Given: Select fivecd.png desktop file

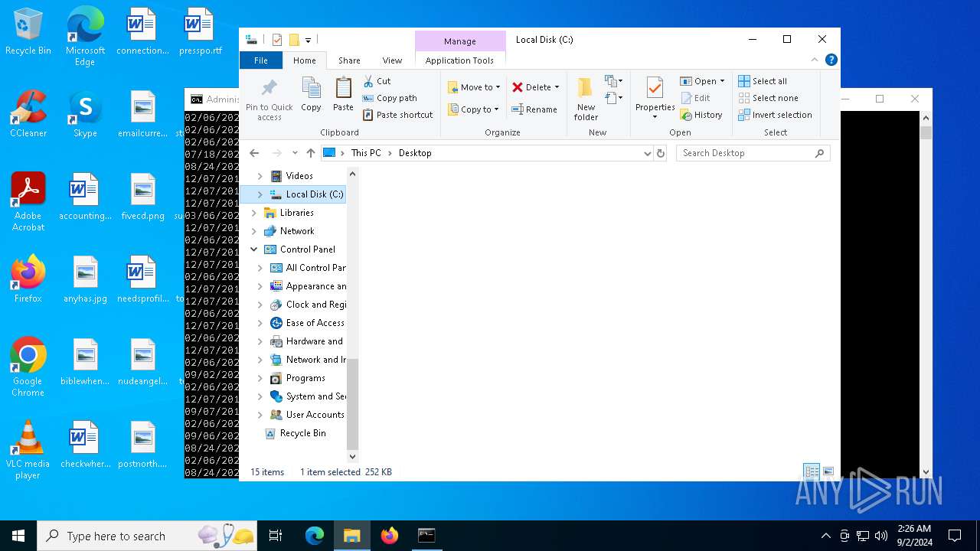Looking at the screenshot, I should [x=143, y=197].
